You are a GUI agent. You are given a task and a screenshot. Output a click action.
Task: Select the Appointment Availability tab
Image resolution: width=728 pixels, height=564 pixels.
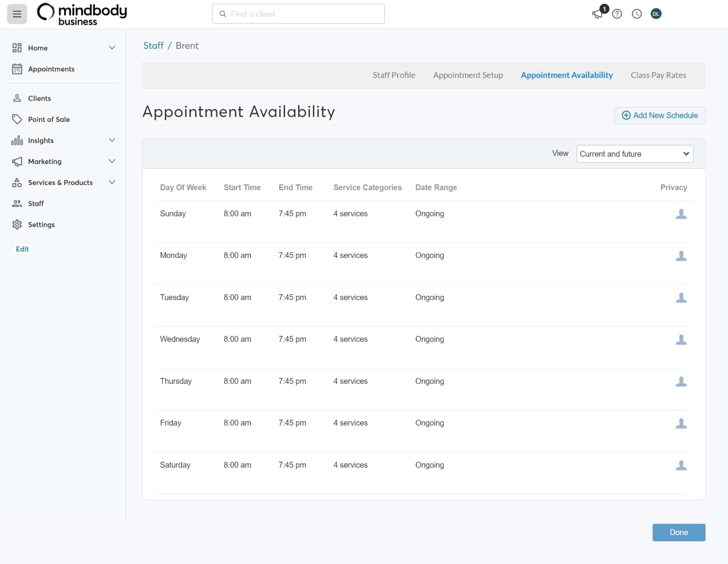pyautogui.click(x=567, y=75)
